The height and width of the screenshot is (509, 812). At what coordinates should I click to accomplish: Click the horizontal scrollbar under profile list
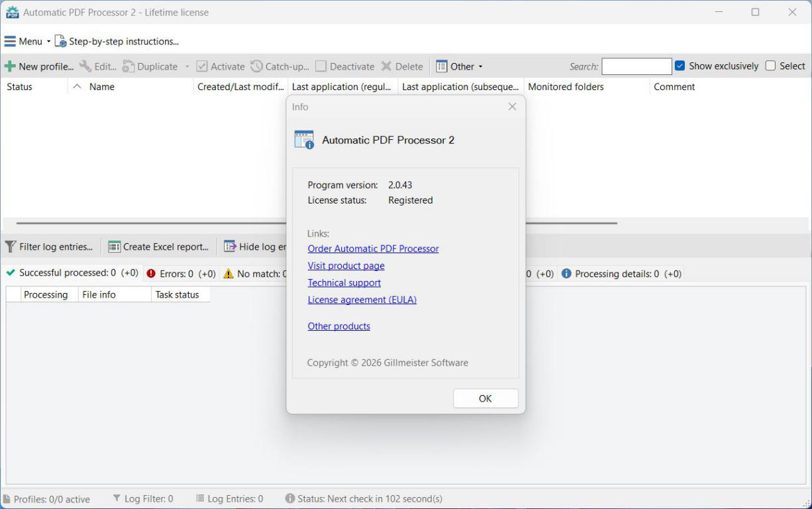coord(152,223)
